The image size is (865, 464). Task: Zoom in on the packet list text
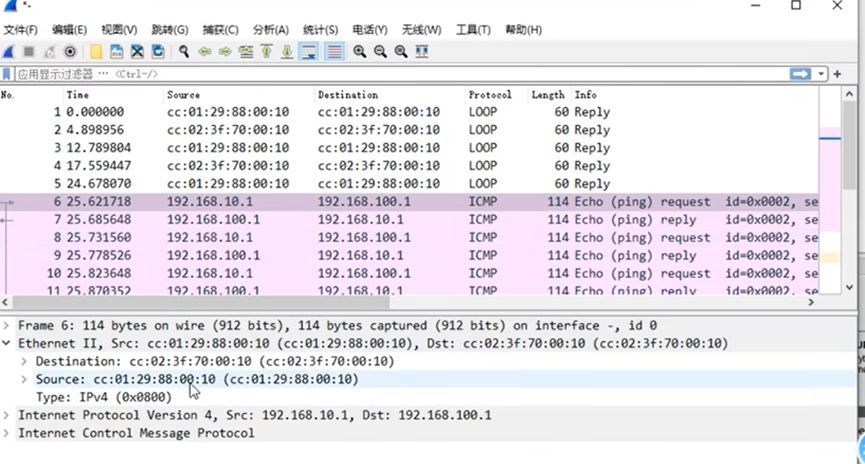[359, 51]
